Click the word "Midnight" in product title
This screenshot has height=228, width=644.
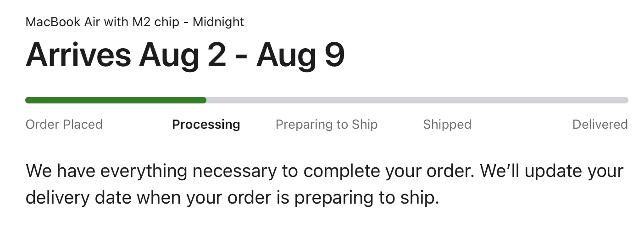pyautogui.click(x=218, y=22)
